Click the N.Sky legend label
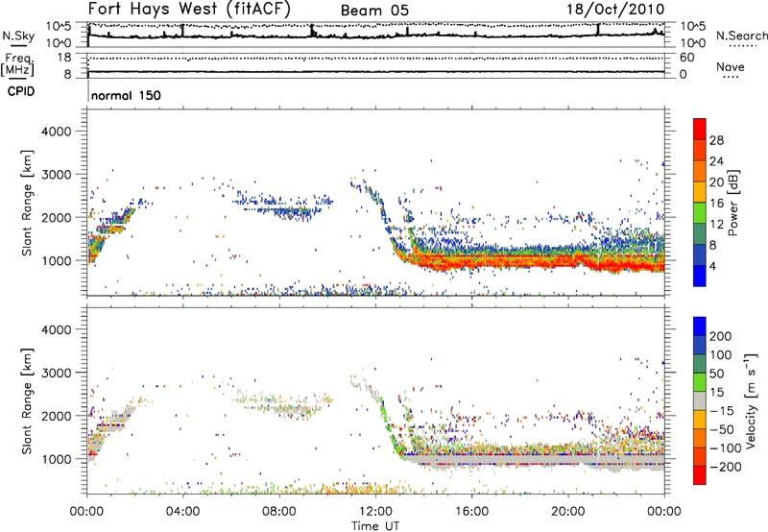This screenshot has height=532, width=768. (18, 36)
